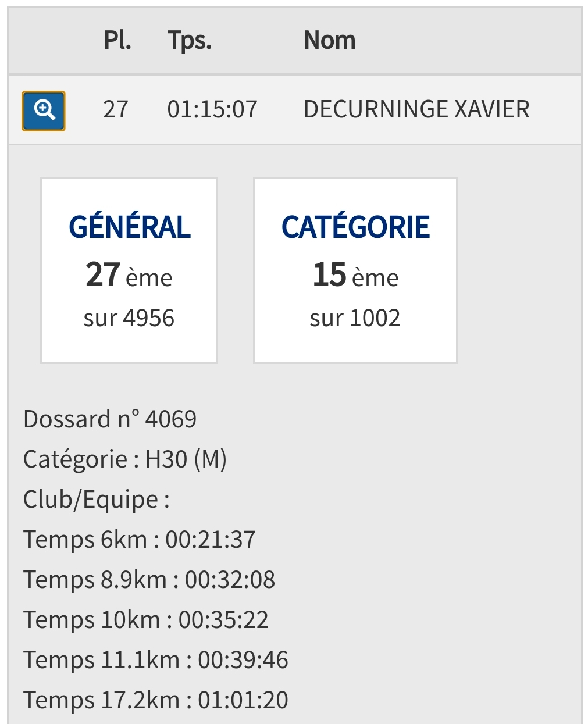Click the 15 ème category rank
Image resolution: width=588 pixels, height=724 pixels.
(x=355, y=275)
